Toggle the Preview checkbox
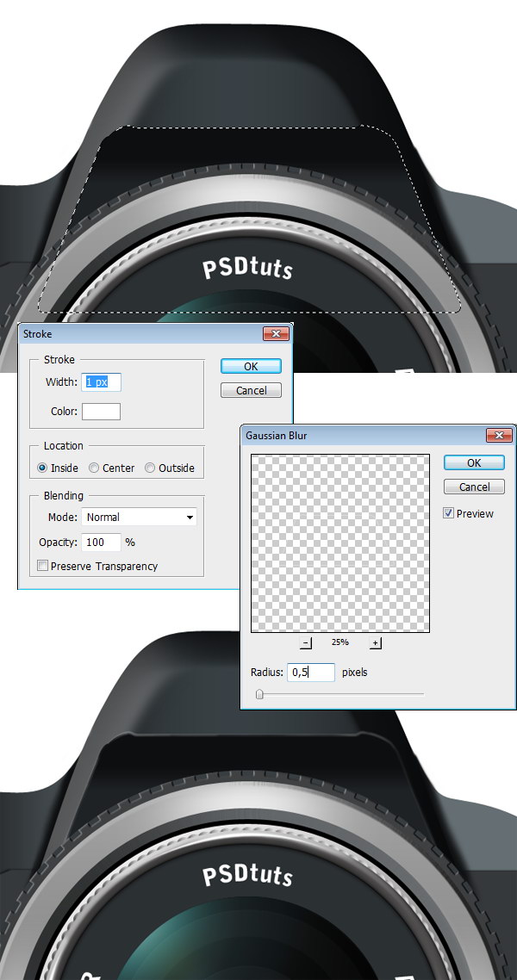 448,513
